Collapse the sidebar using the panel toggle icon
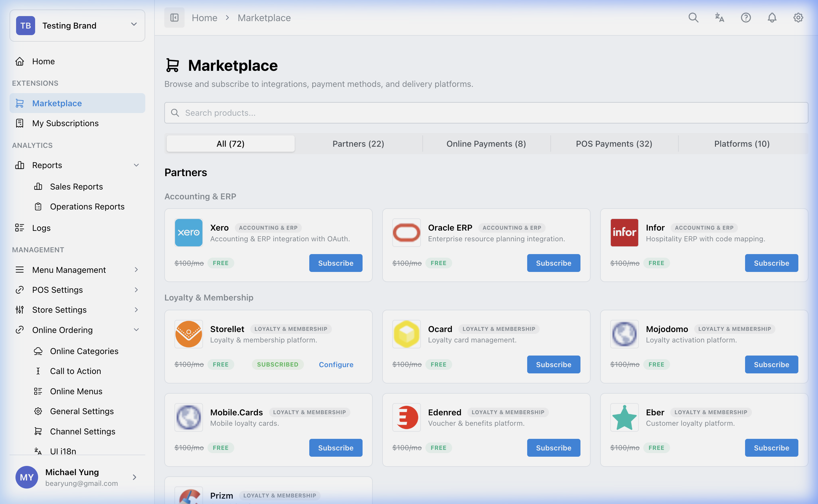The height and width of the screenshot is (504, 818). 174,18
